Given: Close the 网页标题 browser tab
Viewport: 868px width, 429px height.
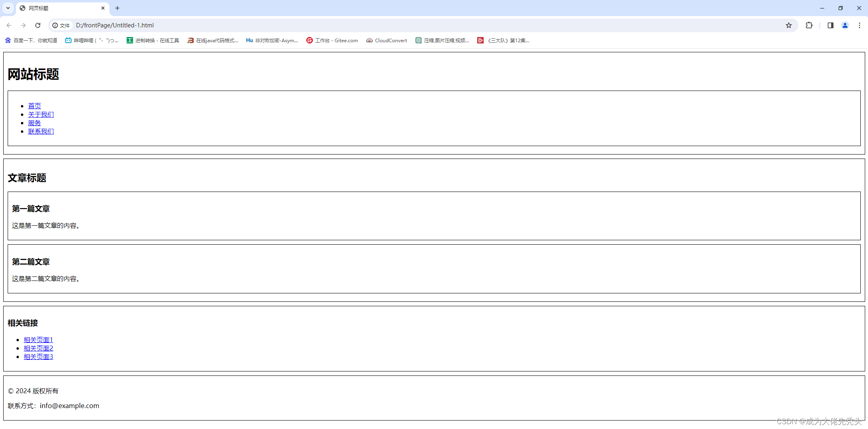Looking at the screenshot, I should click(103, 8).
